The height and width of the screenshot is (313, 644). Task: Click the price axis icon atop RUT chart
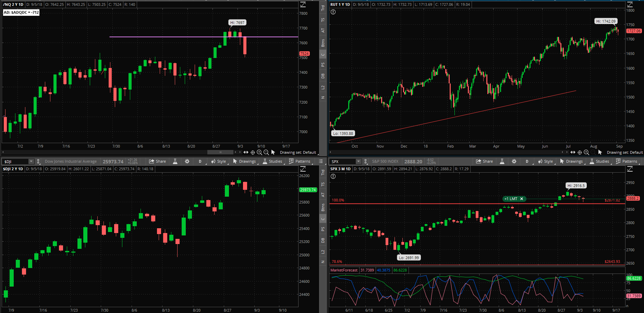[630, 4]
